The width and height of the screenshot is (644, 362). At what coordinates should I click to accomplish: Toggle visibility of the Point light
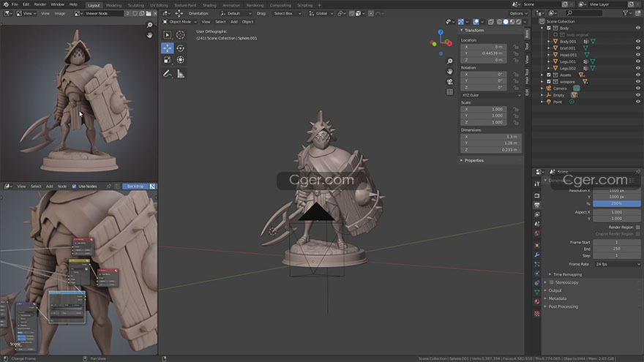point(638,102)
